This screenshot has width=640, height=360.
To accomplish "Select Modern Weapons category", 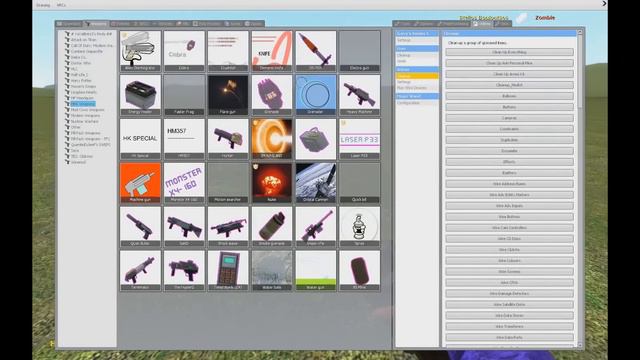I will pos(85,116).
